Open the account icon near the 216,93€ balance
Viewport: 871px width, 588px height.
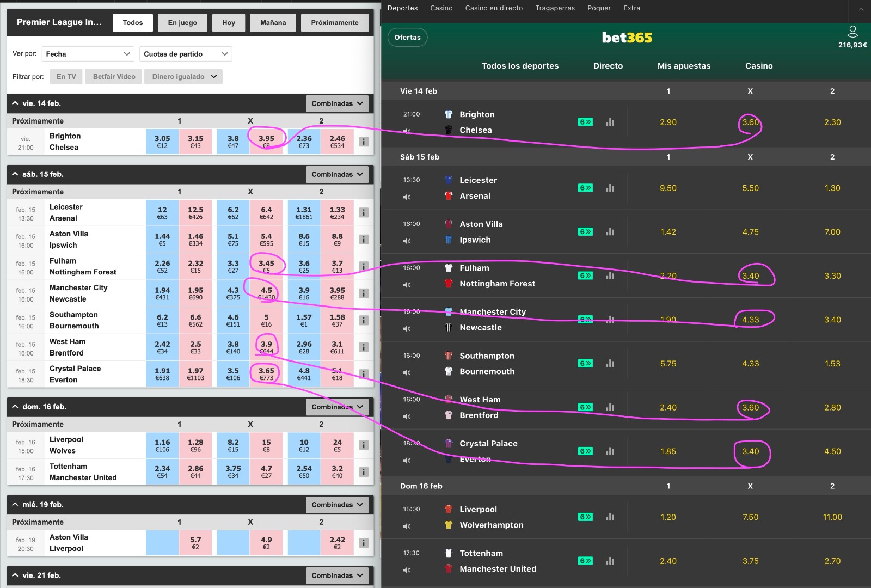click(x=852, y=33)
